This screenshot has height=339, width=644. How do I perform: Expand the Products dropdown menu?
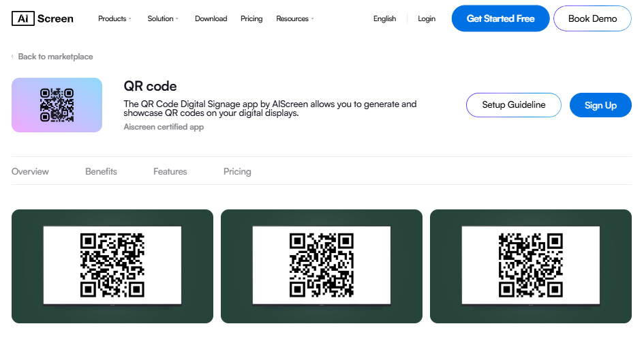click(114, 18)
